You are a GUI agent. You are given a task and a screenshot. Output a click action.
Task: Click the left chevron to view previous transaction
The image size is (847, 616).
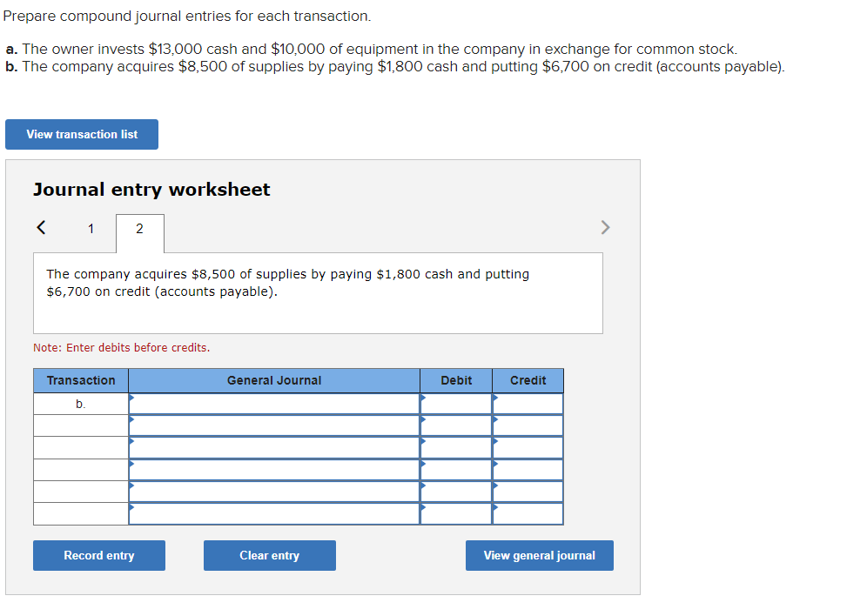click(40, 227)
